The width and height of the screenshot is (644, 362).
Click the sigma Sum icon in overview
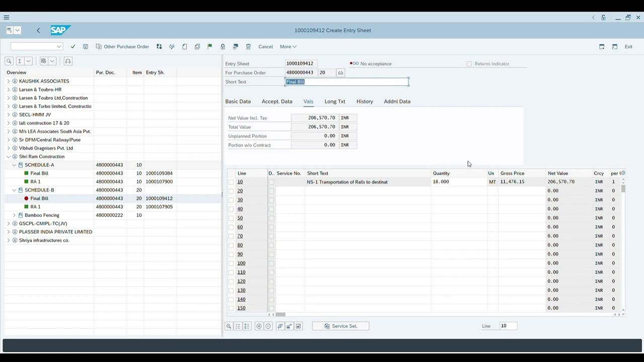point(20,61)
